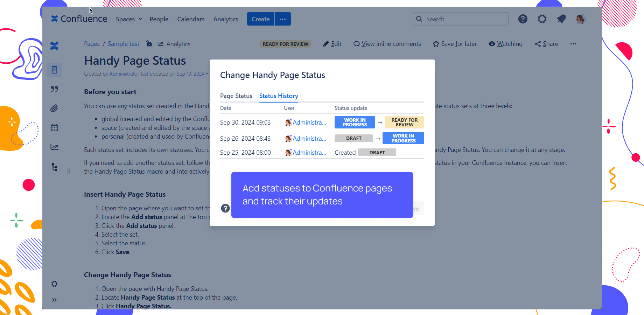Click the READY FOR REVIEW status badge in page header
644x315 pixels.
coord(285,44)
